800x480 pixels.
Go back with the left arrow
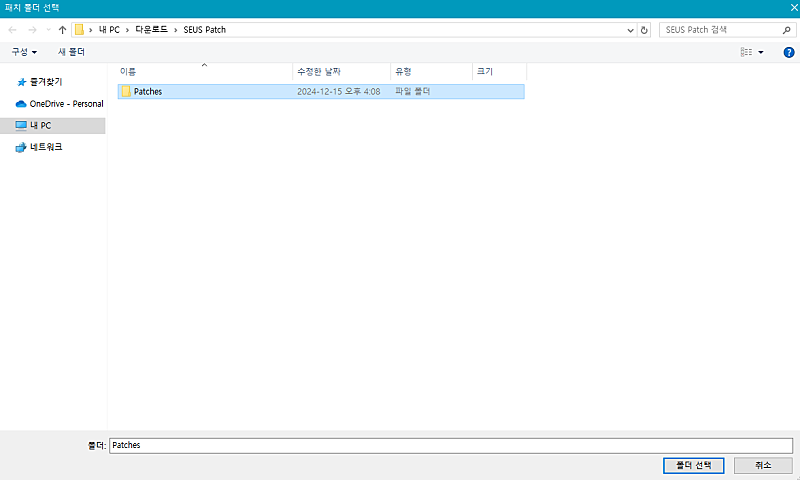(x=12, y=30)
